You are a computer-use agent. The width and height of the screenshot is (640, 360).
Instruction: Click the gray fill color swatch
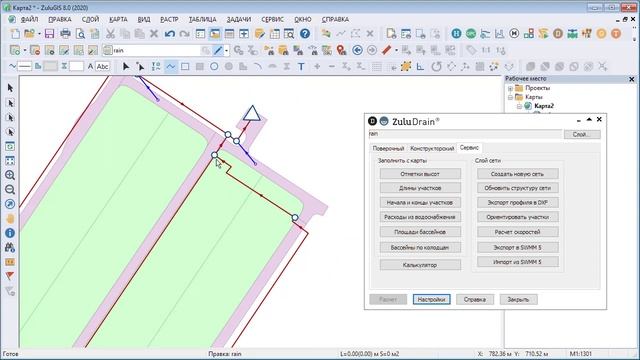coord(50,66)
